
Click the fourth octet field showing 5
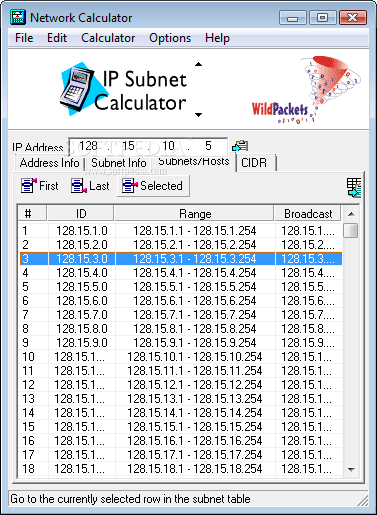[208, 146]
